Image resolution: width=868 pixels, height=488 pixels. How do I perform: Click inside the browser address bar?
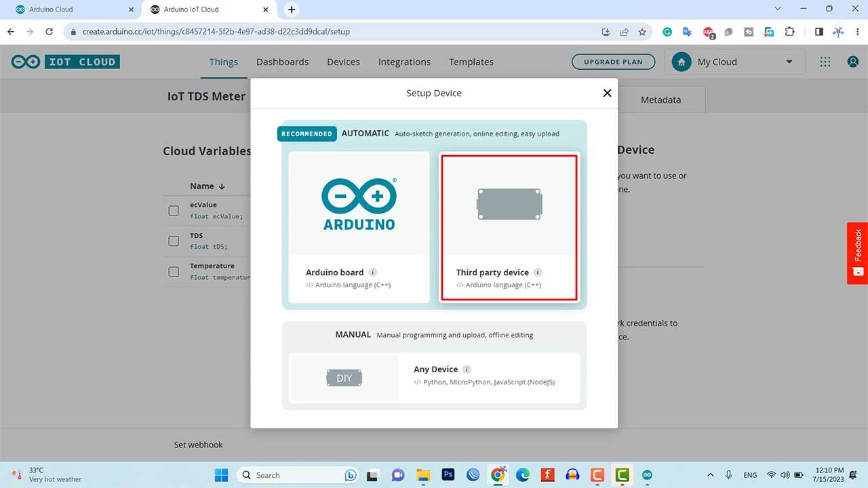pos(271,31)
